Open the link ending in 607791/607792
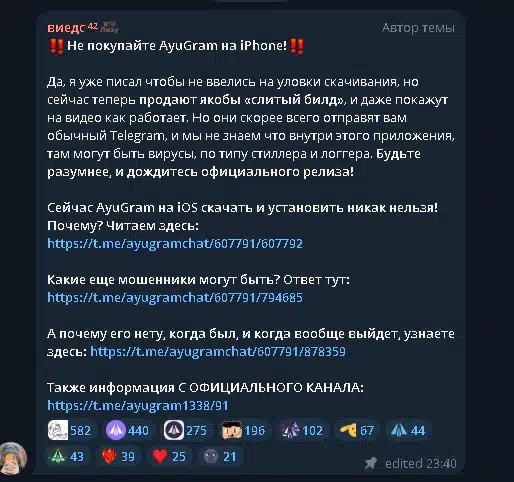Viewport: 514px width, 482px height. (175, 243)
